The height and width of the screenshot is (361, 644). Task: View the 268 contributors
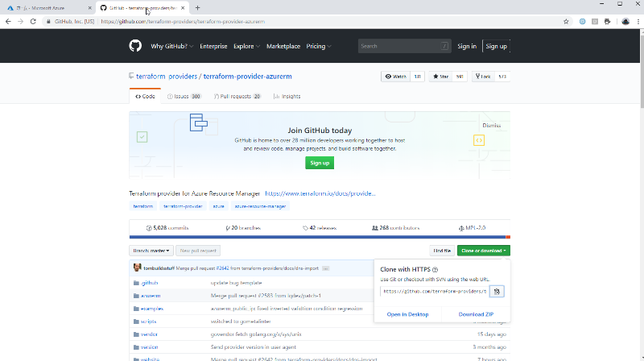(395, 228)
